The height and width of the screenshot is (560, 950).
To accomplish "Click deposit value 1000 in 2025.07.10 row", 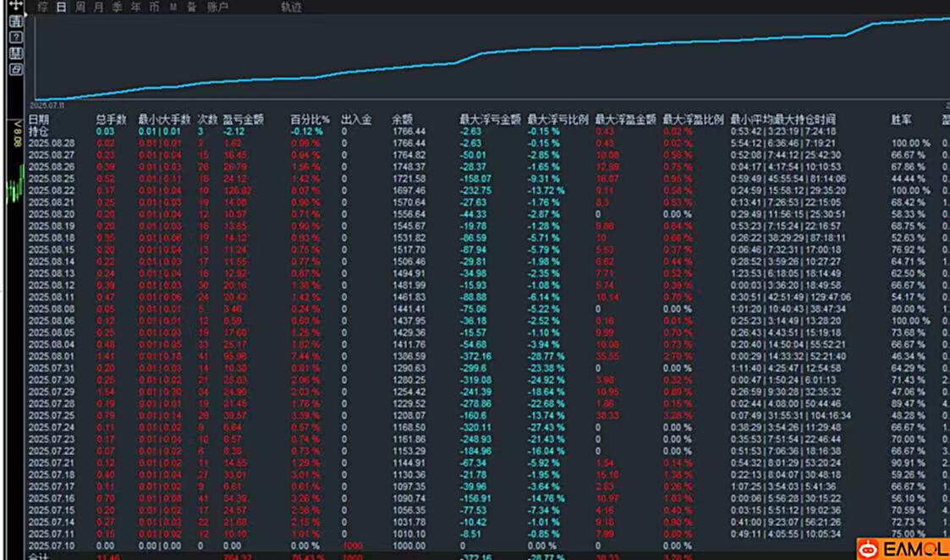I will [x=352, y=546].
